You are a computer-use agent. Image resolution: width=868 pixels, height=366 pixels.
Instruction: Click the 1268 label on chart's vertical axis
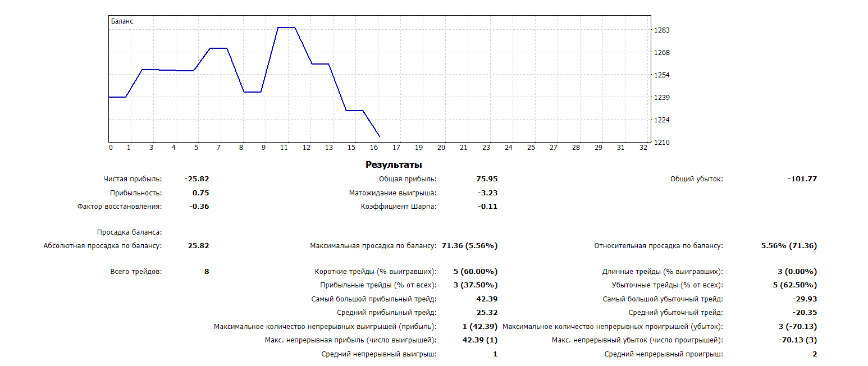[662, 53]
